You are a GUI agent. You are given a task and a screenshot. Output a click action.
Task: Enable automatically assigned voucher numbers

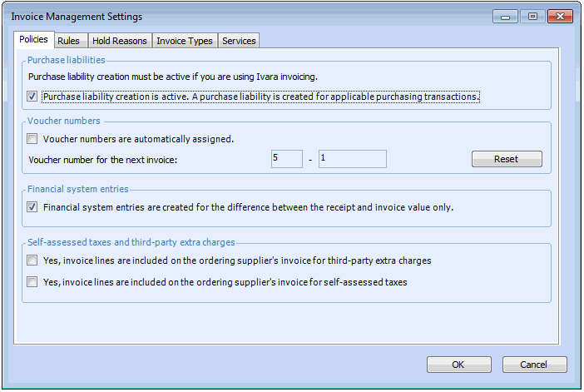coord(32,139)
